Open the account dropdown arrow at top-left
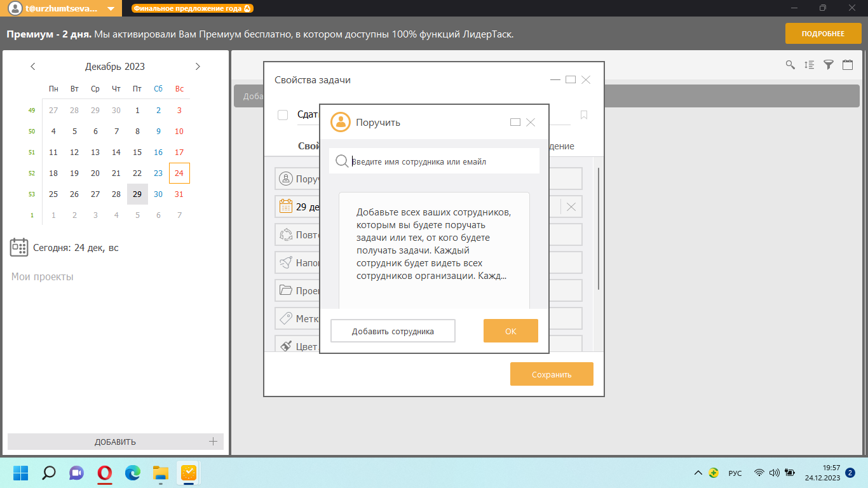 point(111,9)
